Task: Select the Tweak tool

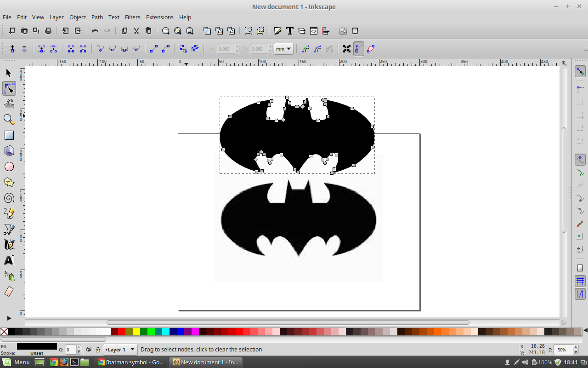Action: coord(9,104)
